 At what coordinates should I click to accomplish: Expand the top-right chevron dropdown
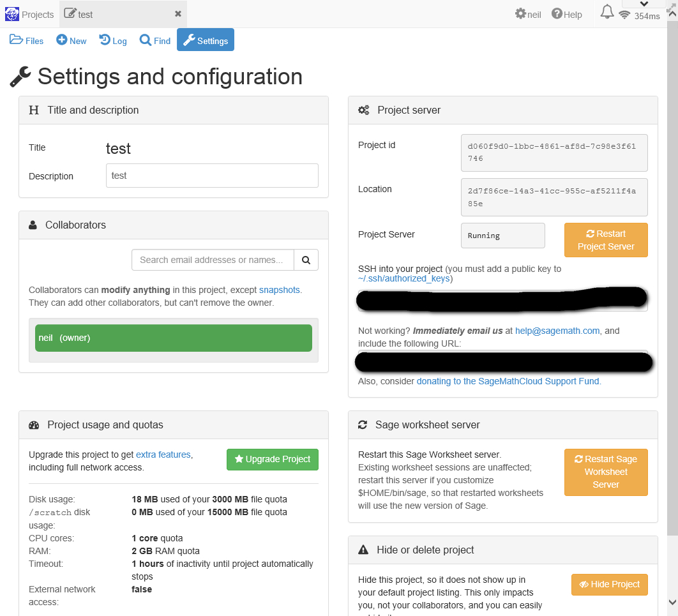pos(643,4)
